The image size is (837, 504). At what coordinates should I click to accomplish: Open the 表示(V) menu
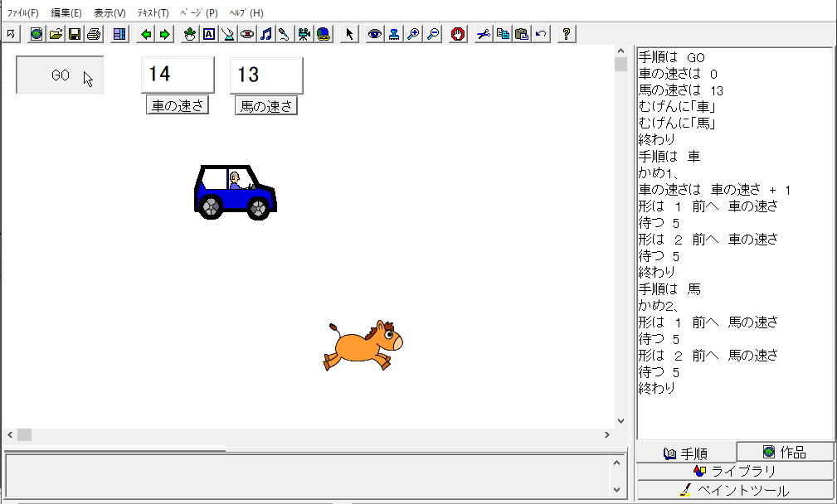(109, 13)
